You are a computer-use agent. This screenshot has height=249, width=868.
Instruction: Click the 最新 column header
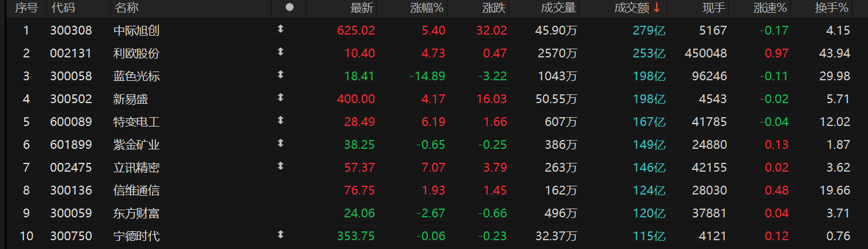(362, 8)
